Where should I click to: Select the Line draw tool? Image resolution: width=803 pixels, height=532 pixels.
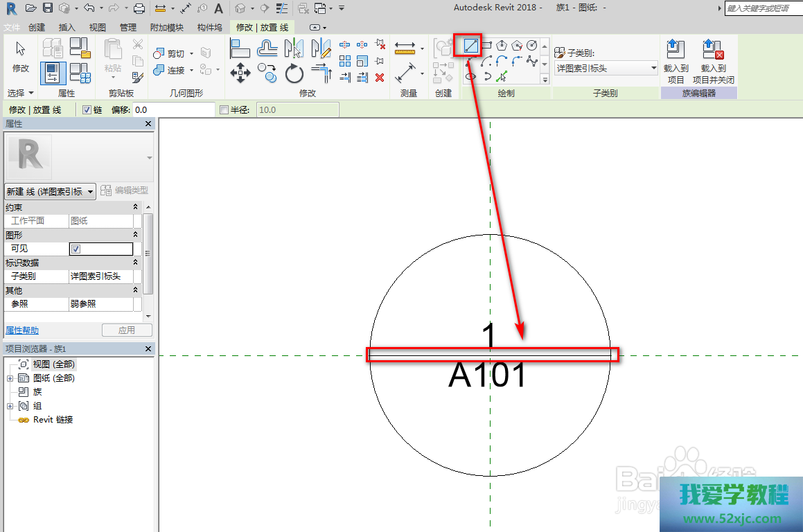[x=470, y=46]
